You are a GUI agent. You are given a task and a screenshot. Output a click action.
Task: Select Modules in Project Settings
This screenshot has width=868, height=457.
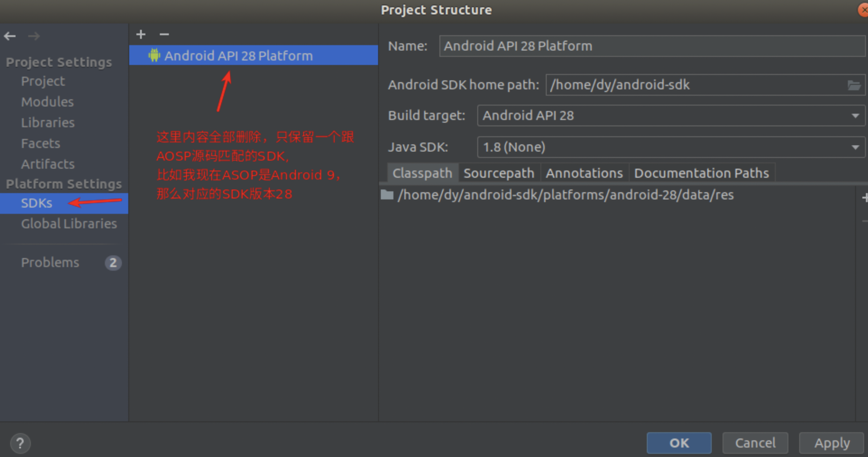click(x=47, y=102)
